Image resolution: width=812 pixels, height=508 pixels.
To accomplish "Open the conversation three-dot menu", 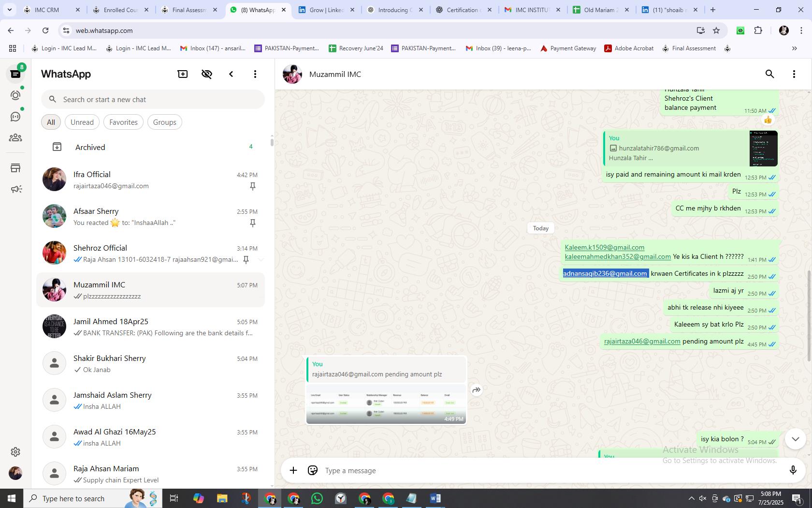I will click(794, 74).
